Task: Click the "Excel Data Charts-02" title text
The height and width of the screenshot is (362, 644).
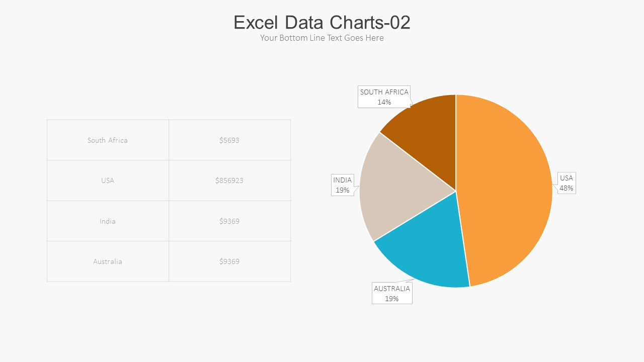Action: click(321, 23)
